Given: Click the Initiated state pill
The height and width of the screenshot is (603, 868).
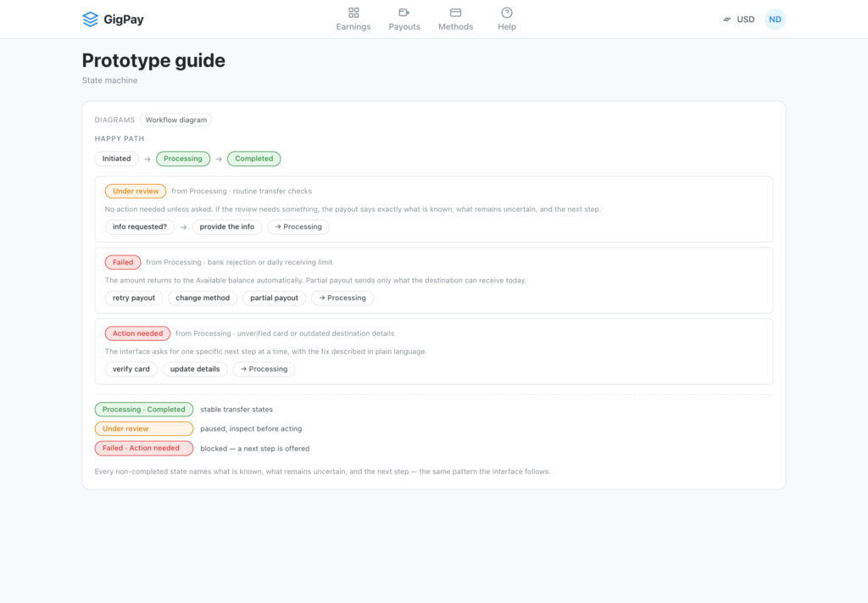Looking at the screenshot, I should pos(116,159).
